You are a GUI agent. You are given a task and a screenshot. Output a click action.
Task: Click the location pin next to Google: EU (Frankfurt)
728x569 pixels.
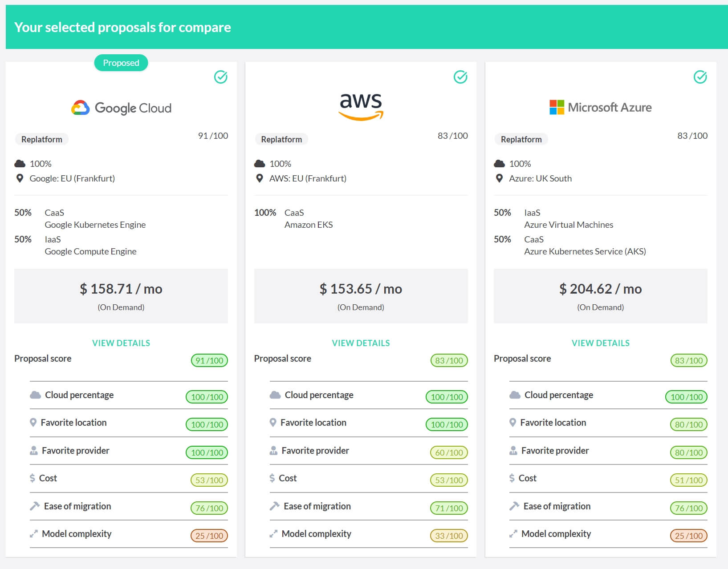(x=20, y=178)
